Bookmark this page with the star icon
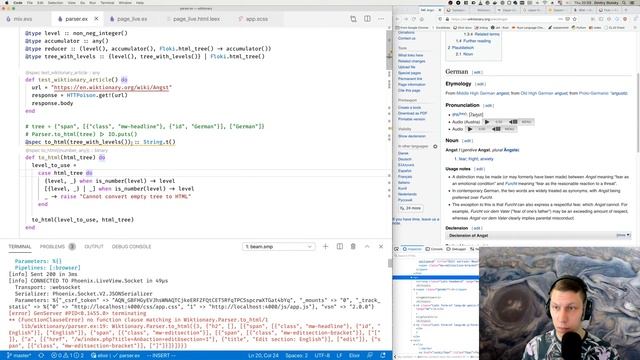This screenshot has width=640, height=360. pos(575,19)
